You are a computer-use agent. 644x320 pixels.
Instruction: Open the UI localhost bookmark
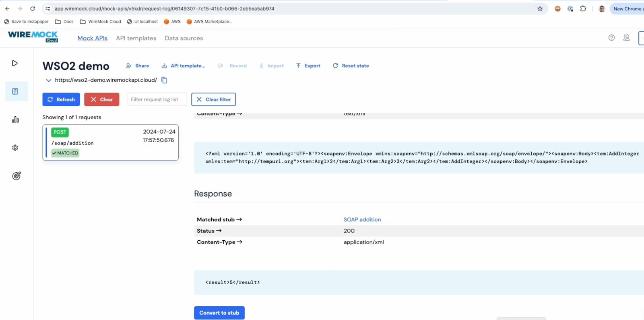(142, 22)
